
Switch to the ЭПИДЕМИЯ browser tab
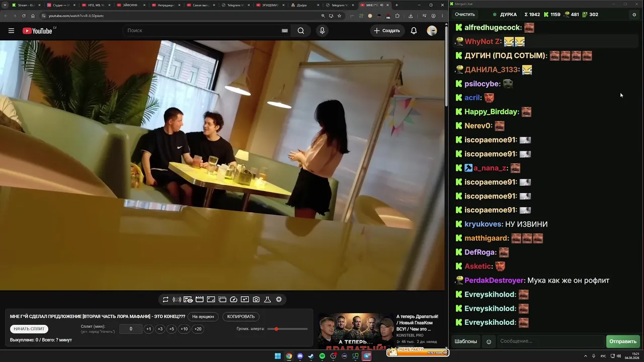(x=270, y=5)
